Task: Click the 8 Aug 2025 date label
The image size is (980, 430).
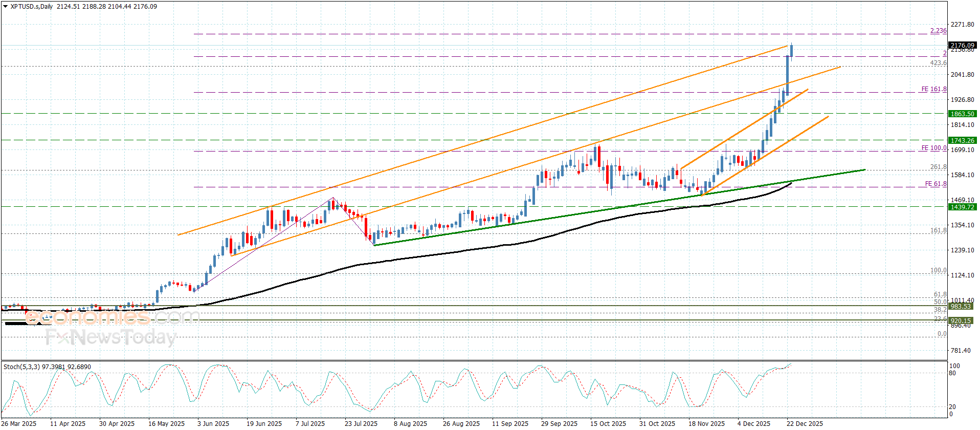Action: point(410,423)
